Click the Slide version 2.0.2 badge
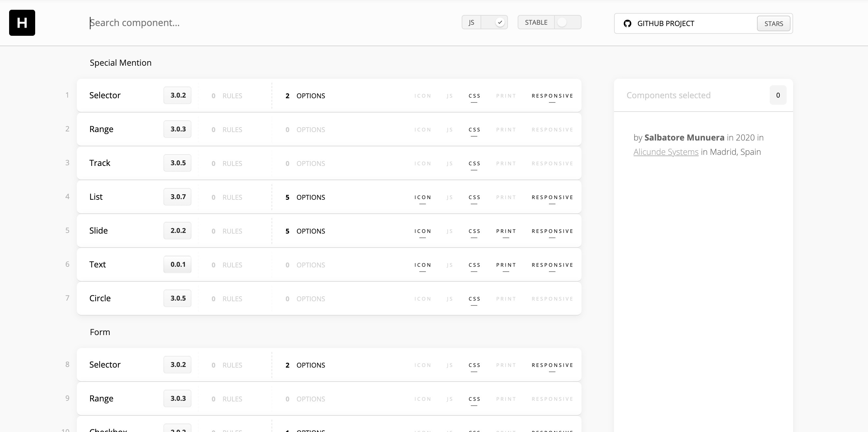The image size is (868, 432). click(x=177, y=231)
